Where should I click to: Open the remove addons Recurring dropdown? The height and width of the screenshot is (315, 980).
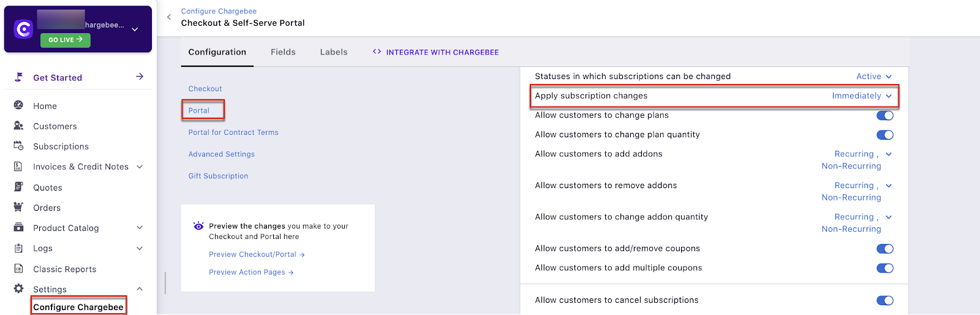tap(857, 192)
